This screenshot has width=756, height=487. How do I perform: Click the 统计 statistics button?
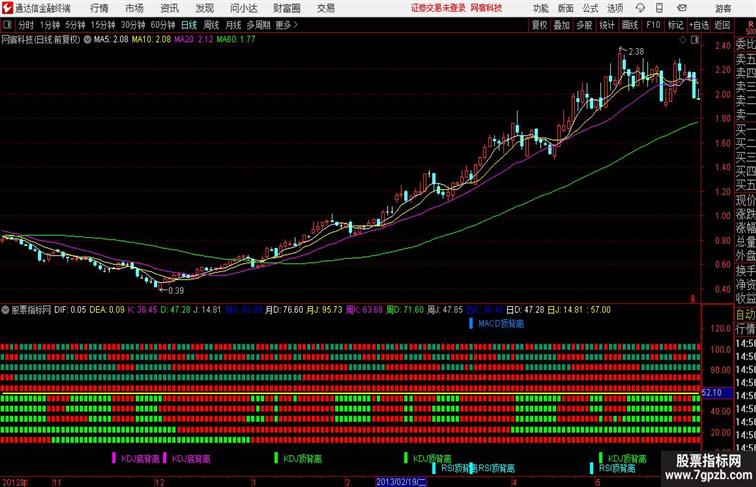tap(607, 25)
